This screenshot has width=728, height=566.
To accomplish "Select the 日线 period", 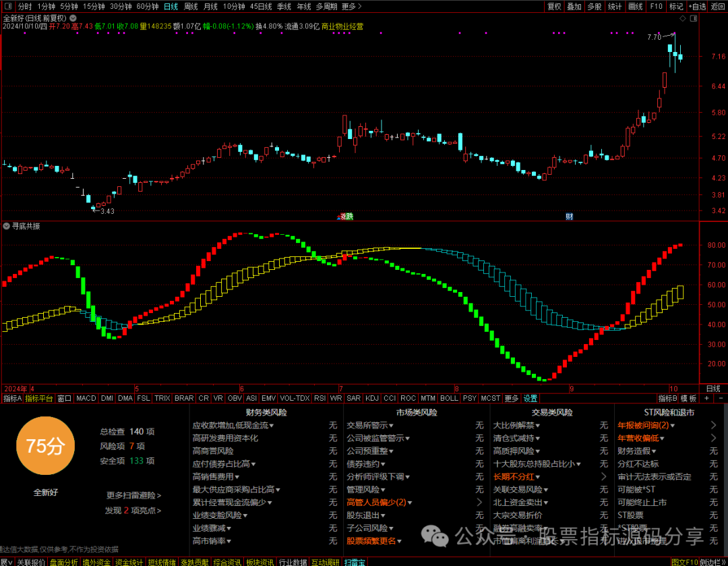I will 171,7.
